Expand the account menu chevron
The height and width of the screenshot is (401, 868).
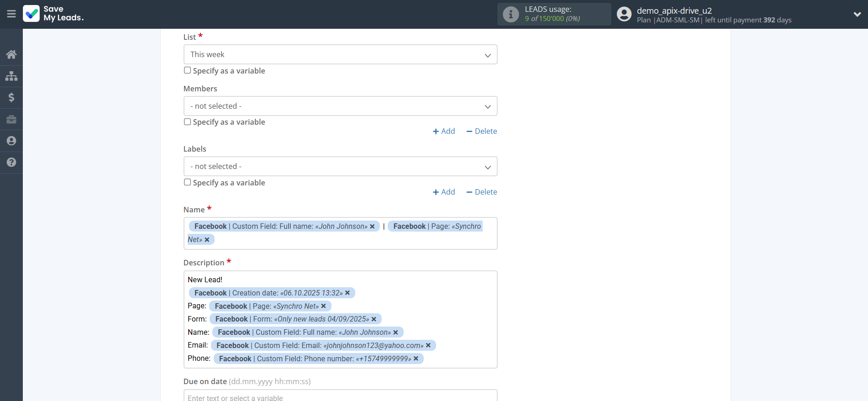857,14
